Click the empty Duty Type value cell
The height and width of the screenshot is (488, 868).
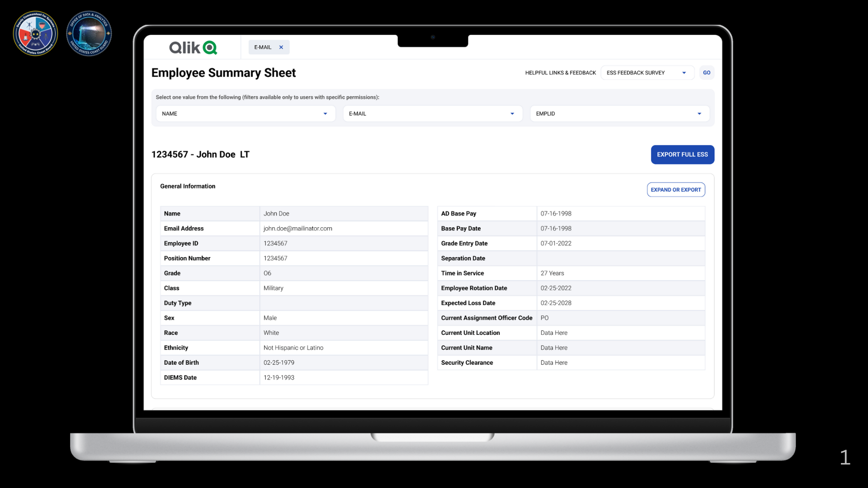[344, 303]
